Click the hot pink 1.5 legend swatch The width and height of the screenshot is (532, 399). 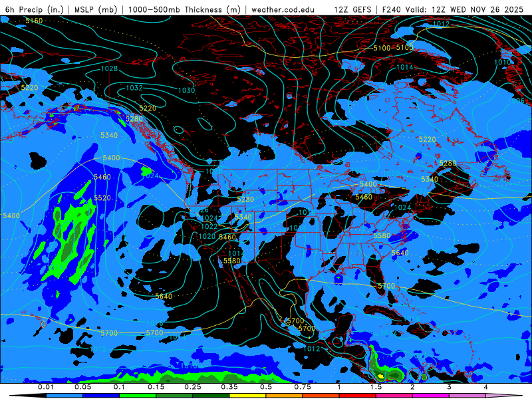point(394,396)
